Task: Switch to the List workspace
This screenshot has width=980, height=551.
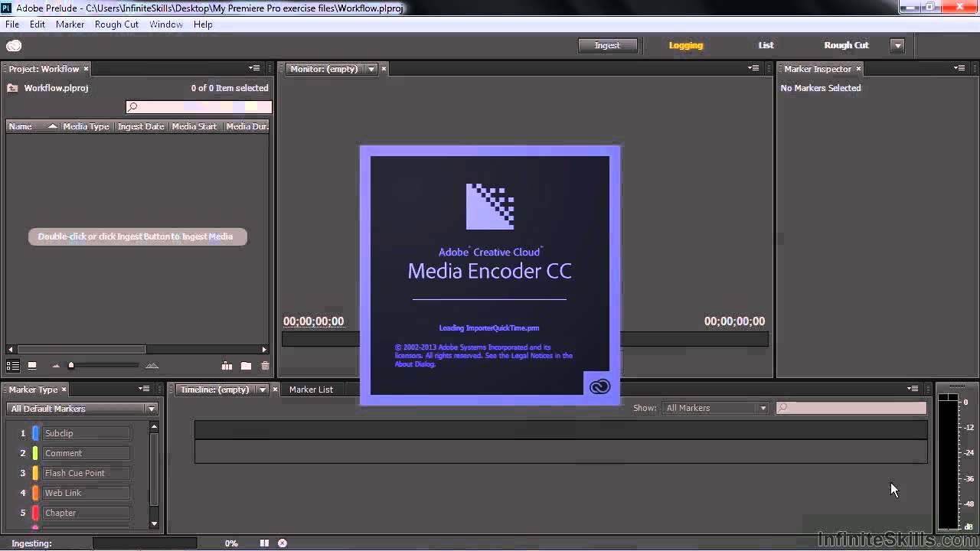Action: (766, 45)
